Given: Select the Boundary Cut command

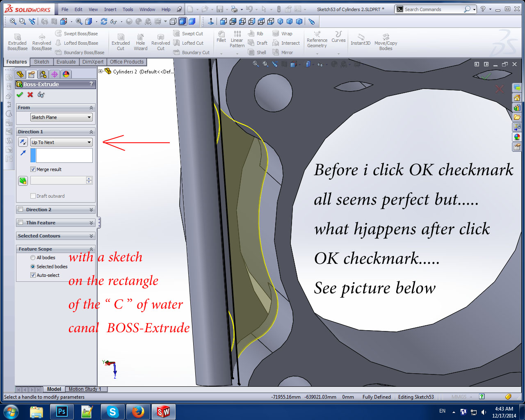Looking at the screenshot, I should pos(192,52).
